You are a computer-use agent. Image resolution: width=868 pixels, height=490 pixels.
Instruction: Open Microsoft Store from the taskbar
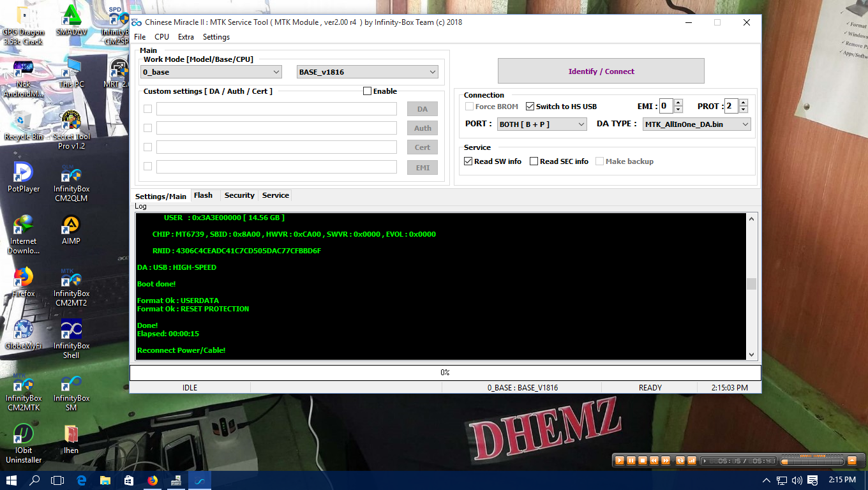coord(129,480)
